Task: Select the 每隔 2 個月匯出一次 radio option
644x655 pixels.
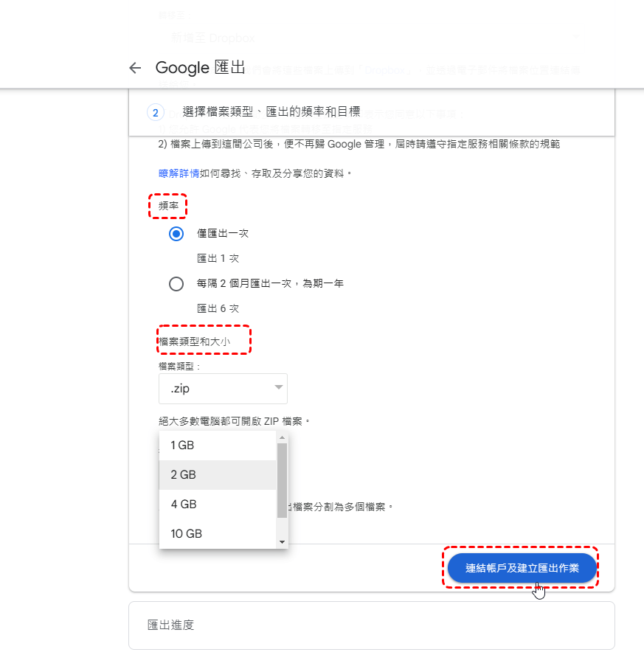Action: [x=176, y=284]
